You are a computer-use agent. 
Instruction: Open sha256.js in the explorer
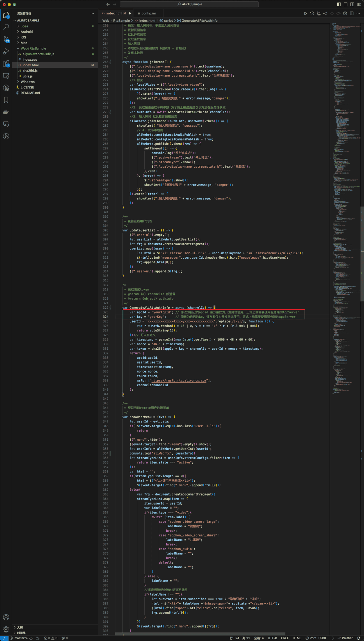pyautogui.click(x=30, y=71)
